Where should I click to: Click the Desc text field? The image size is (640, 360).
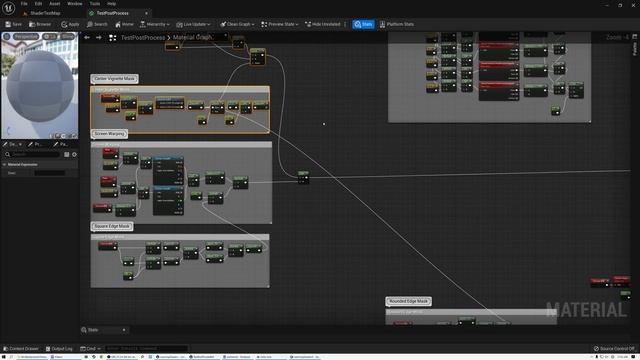coord(49,173)
